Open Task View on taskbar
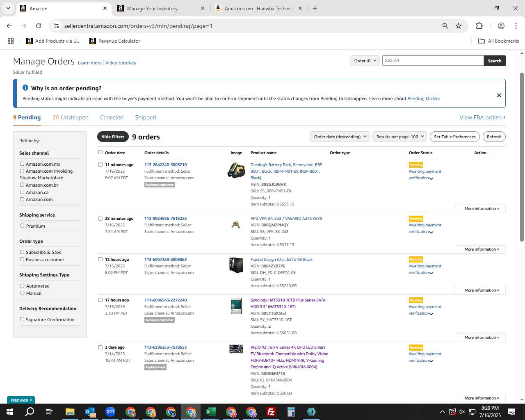 49,412
